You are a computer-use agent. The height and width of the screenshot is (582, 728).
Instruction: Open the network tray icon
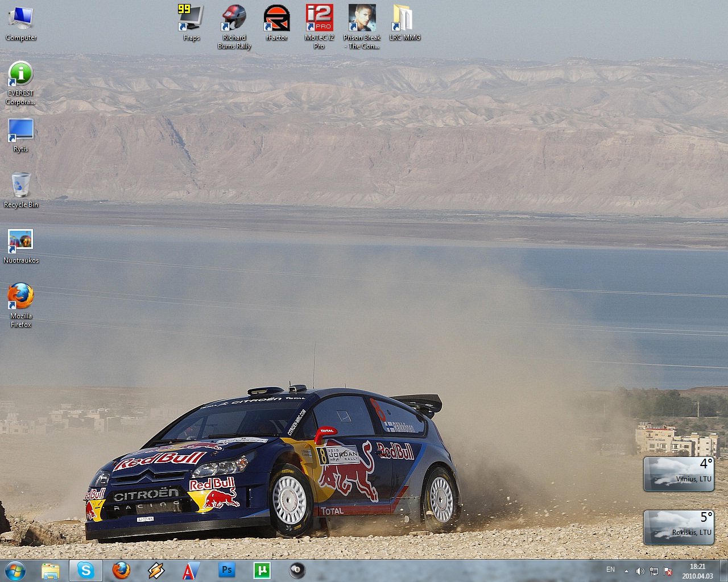click(x=654, y=571)
